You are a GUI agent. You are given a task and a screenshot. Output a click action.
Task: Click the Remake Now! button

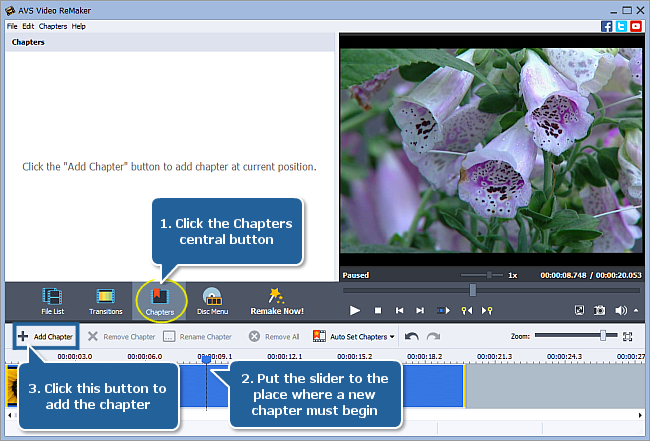coord(277,301)
